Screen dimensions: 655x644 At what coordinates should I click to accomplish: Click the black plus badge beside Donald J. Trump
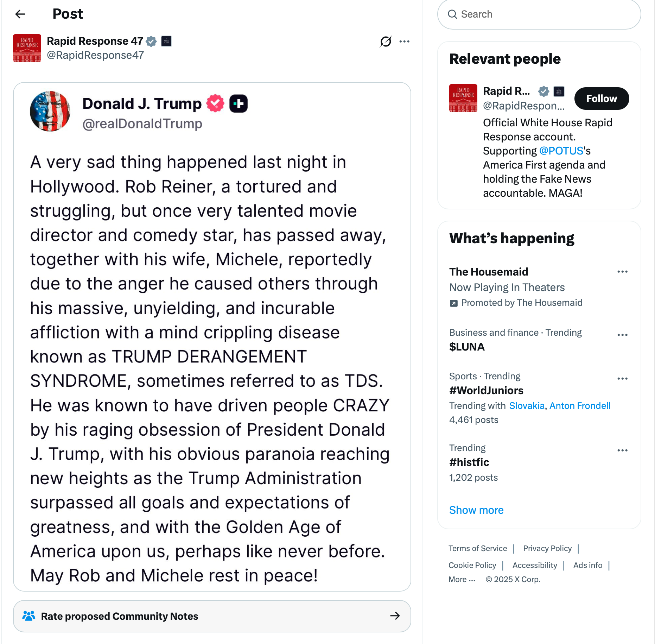[239, 103]
